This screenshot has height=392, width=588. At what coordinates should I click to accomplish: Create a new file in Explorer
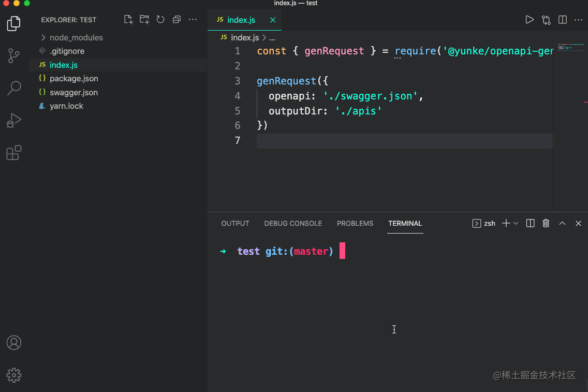pyautogui.click(x=128, y=20)
